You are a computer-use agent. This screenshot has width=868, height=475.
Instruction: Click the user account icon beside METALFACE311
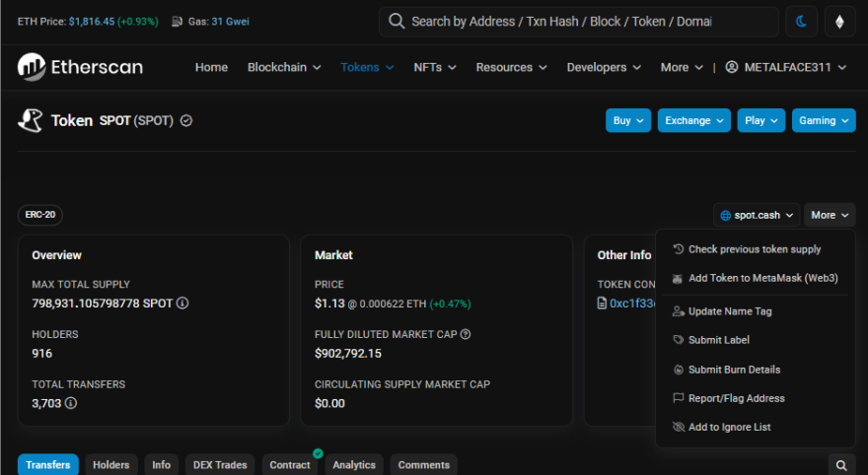(x=731, y=67)
